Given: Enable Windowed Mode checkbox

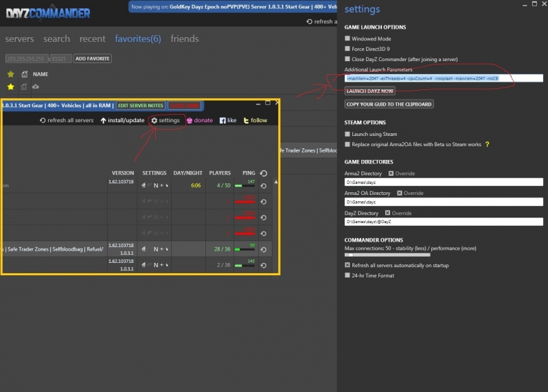Looking at the screenshot, I should click(347, 38).
